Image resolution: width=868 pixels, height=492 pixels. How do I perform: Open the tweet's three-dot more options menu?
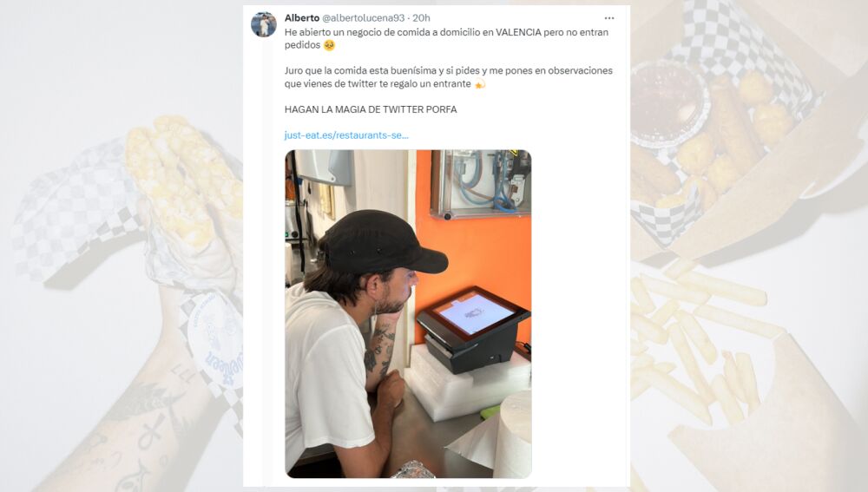tap(609, 18)
